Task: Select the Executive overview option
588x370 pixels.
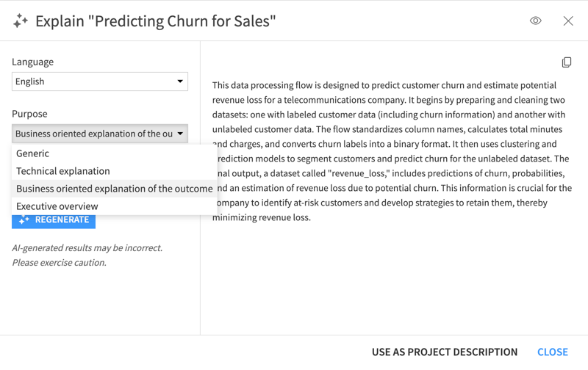Action: click(57, 206)
